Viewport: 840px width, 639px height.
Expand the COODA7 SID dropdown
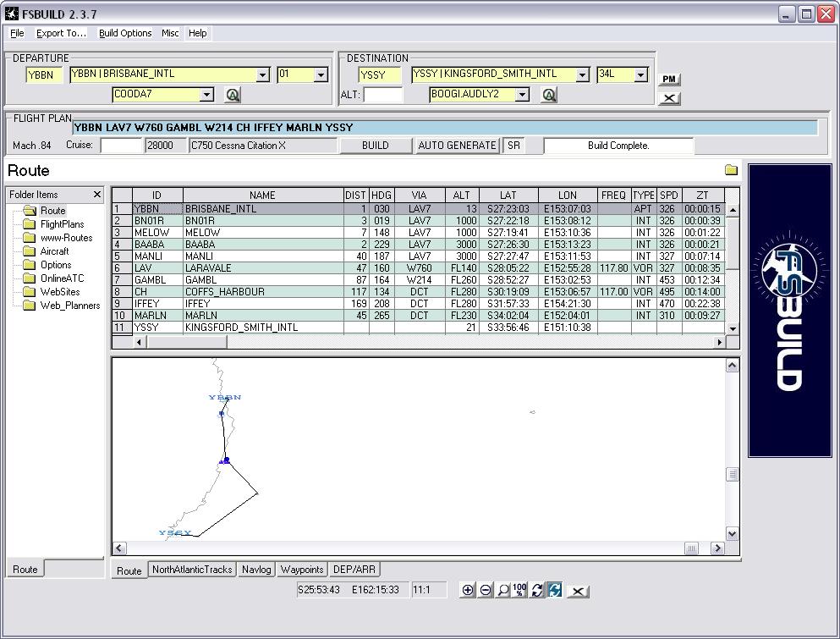click(x=206, y=95)
